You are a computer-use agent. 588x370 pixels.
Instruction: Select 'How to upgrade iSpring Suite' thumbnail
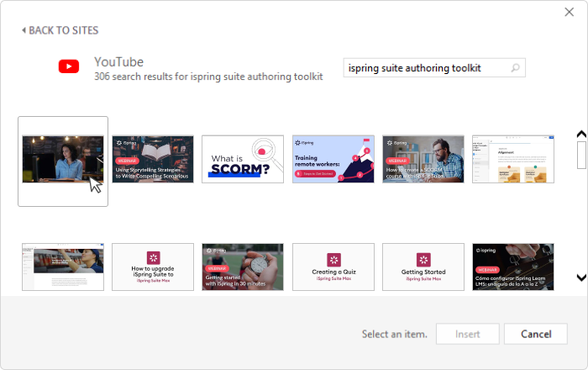(153, 267)
